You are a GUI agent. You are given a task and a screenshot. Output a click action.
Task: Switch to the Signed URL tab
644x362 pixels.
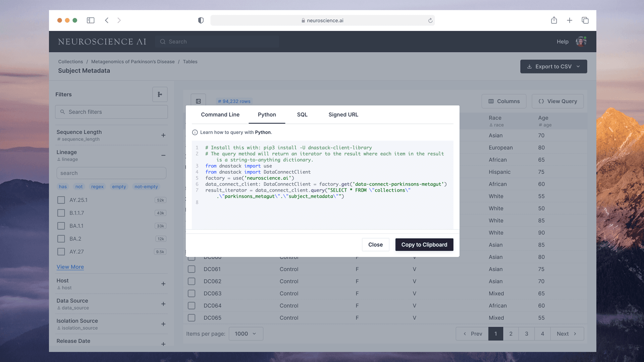(x=343, y=115)
